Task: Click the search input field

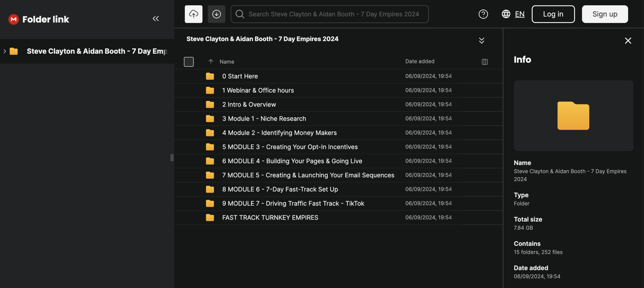Action: 334,14
